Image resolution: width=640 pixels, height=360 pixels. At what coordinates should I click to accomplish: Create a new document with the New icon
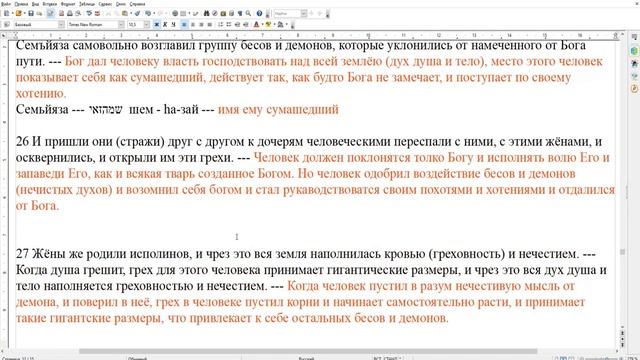[7, 13]
